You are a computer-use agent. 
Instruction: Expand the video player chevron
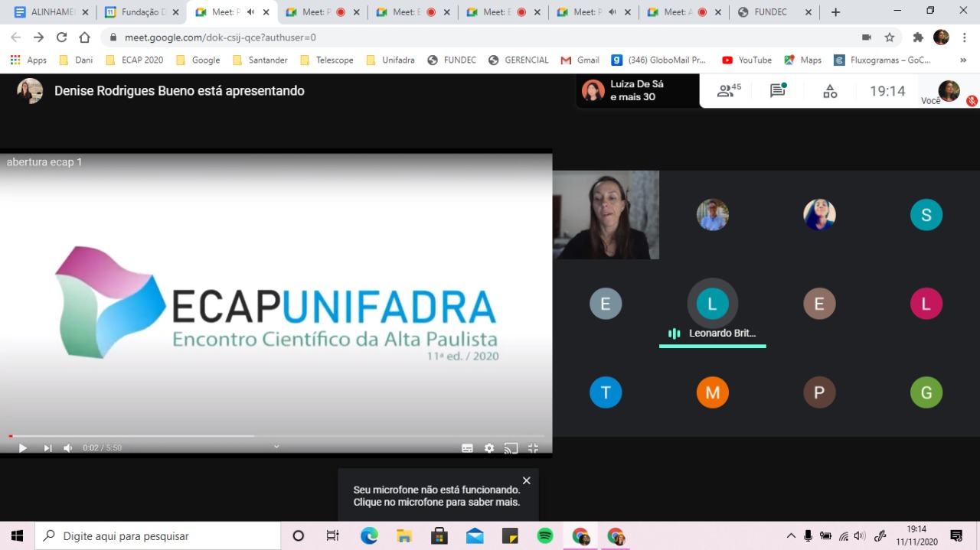point(276,447)
